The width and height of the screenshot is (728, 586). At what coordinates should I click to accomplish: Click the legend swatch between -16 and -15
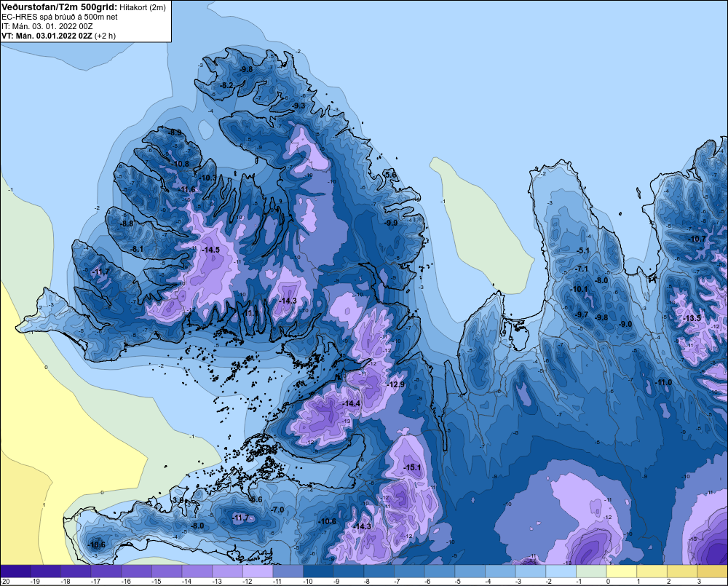137,571
